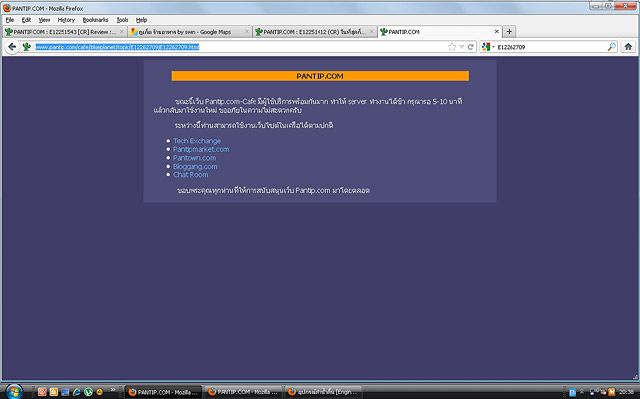This screenshot has width=640, height=399.
Task: Go back with the back arrow button
Action: [x=12, y=47]
